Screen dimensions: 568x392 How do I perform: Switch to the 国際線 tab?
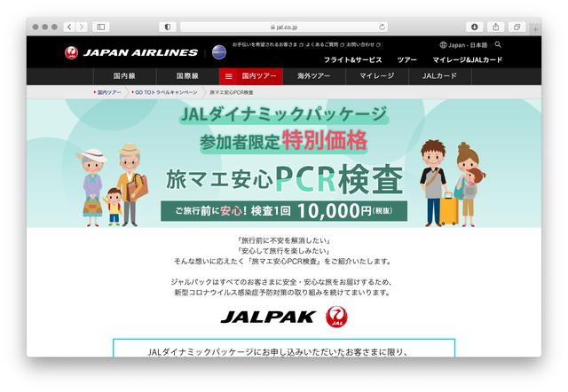pyautogui.click(x=187, y=76)
